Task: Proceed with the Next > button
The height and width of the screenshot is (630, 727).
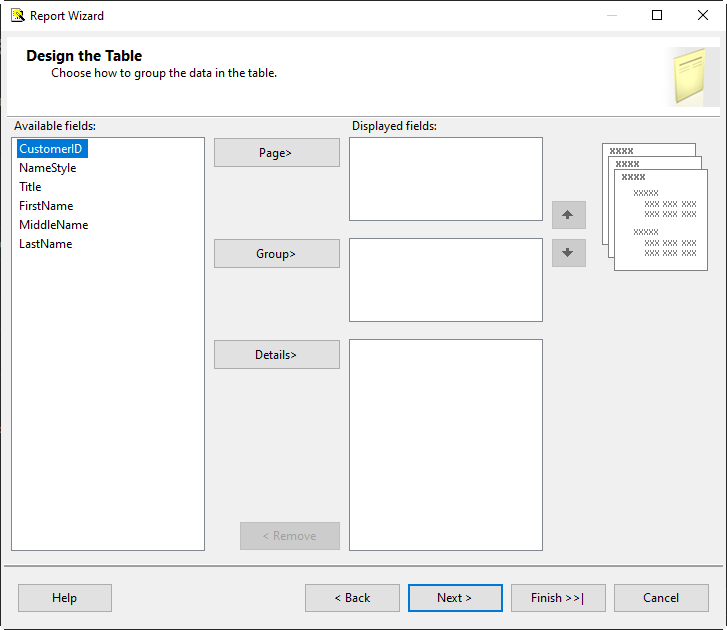Action: pyautogui.click(x=455, y=598)
